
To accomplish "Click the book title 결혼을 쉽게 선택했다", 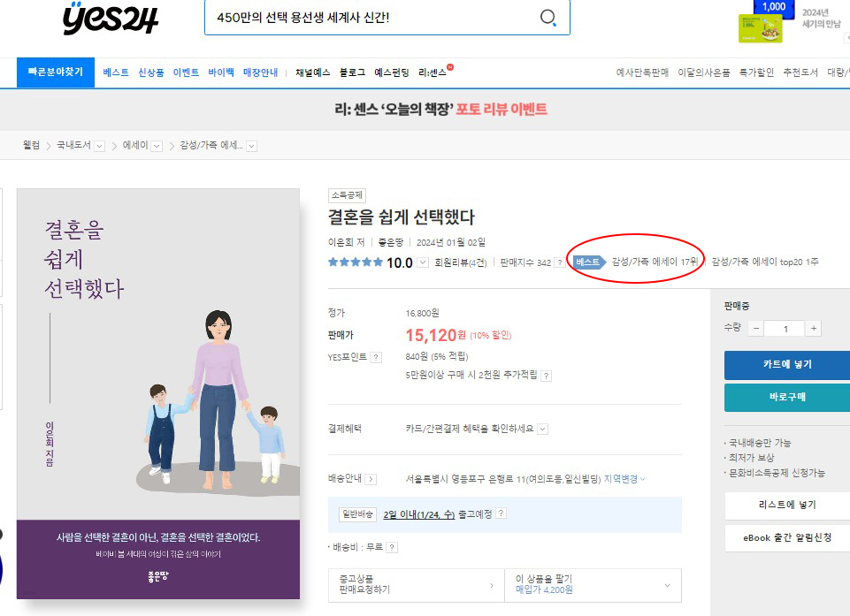I will (x=402, y=217).
